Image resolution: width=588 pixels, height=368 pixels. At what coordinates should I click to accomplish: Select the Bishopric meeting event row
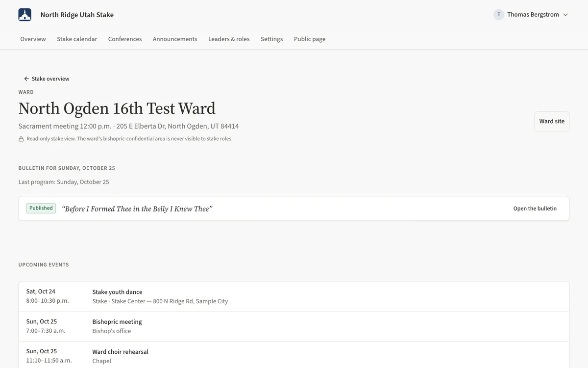(294, 327)
